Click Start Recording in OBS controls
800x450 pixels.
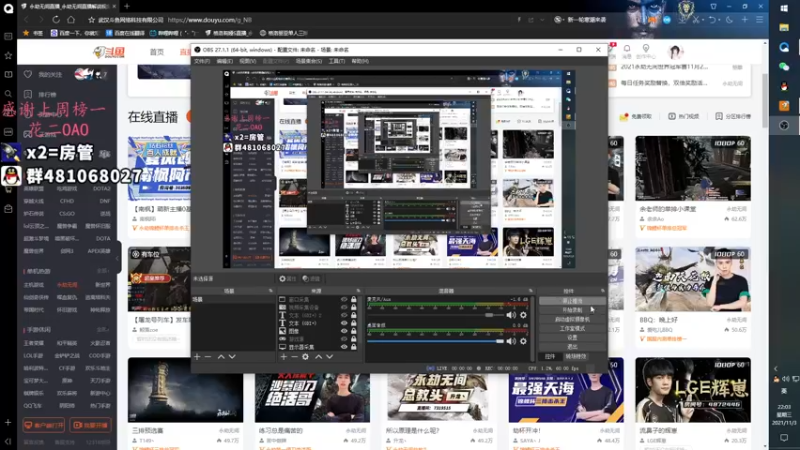point(572,310)
